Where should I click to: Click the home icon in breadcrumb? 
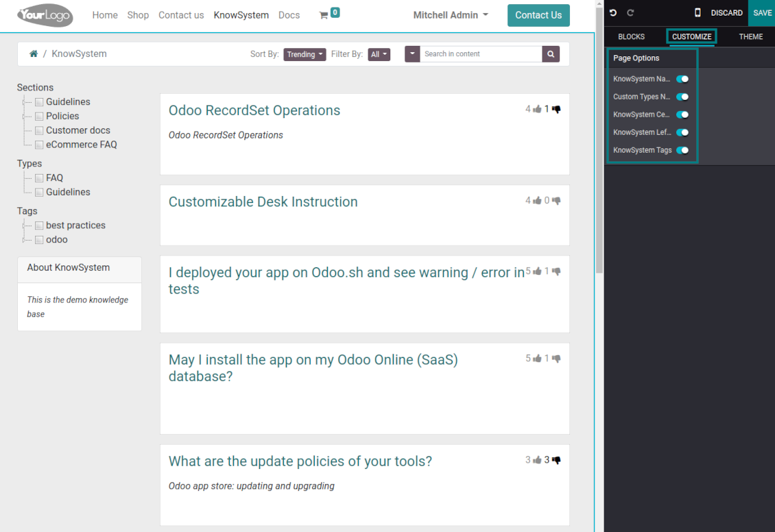33,53
